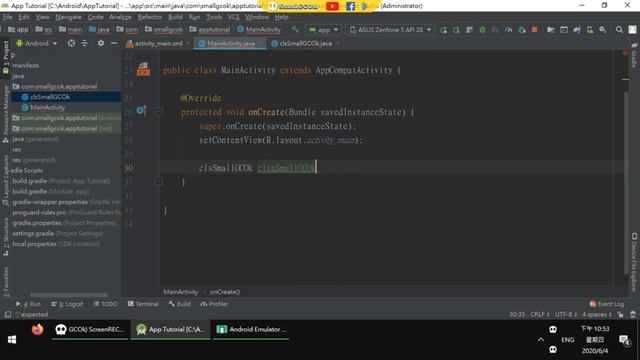Open the Event Log

(607, 304)
